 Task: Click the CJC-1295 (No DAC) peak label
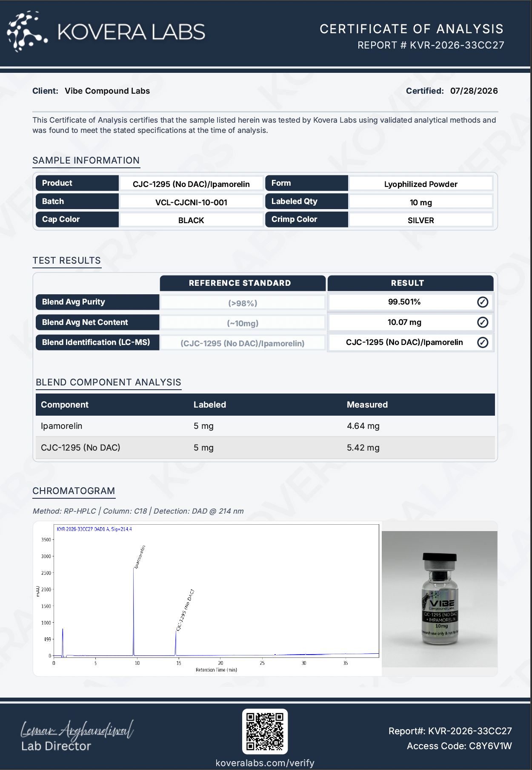pyautogui.click(x=185, y=610)
